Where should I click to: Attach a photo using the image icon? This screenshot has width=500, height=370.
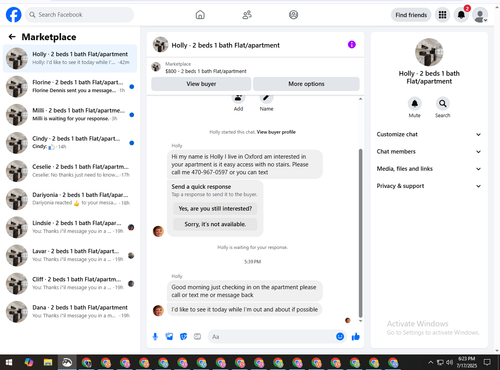(x=169, y=337)
